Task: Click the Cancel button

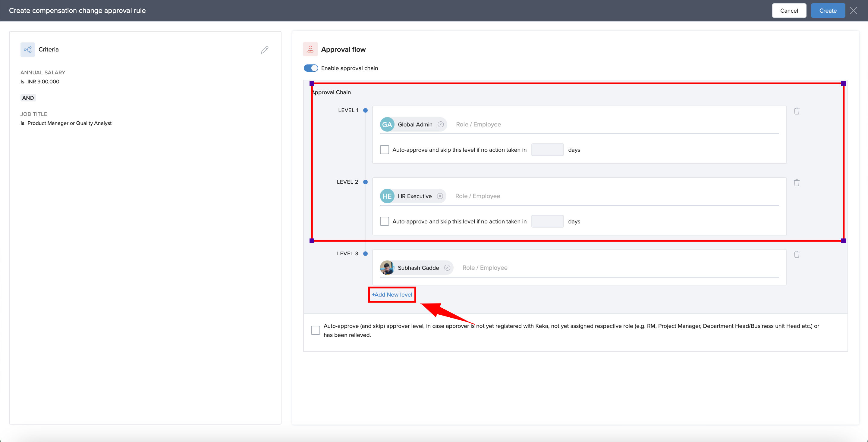Action: [789, 11]
